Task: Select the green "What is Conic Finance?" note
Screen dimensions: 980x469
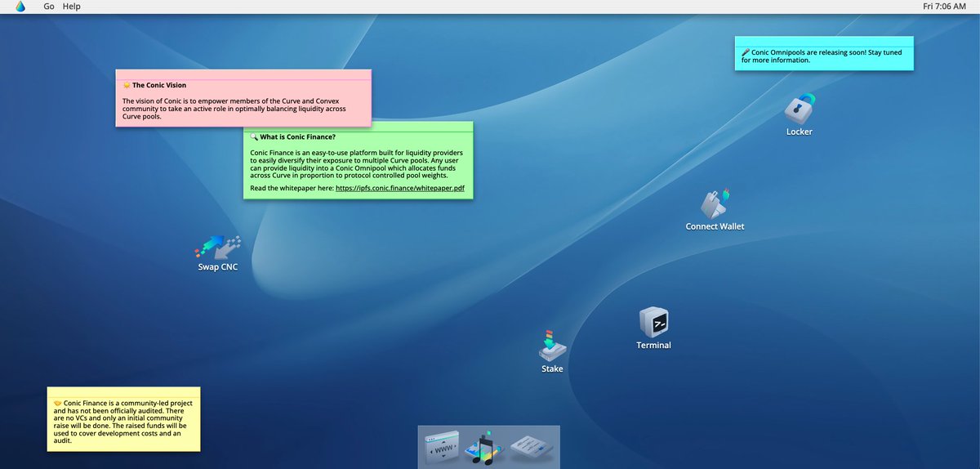Action: point(358,159)
